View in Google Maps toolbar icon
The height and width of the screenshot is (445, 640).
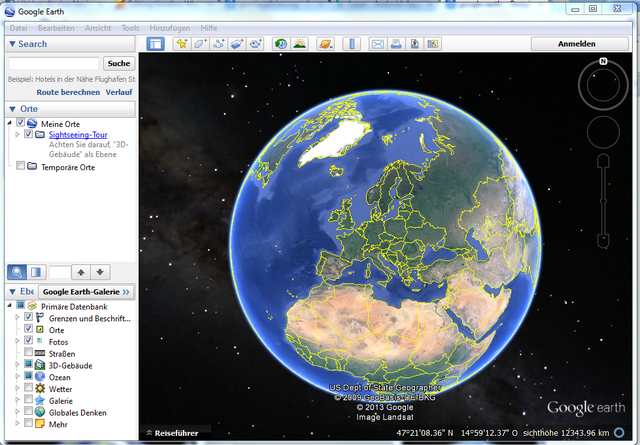(433, 44)
